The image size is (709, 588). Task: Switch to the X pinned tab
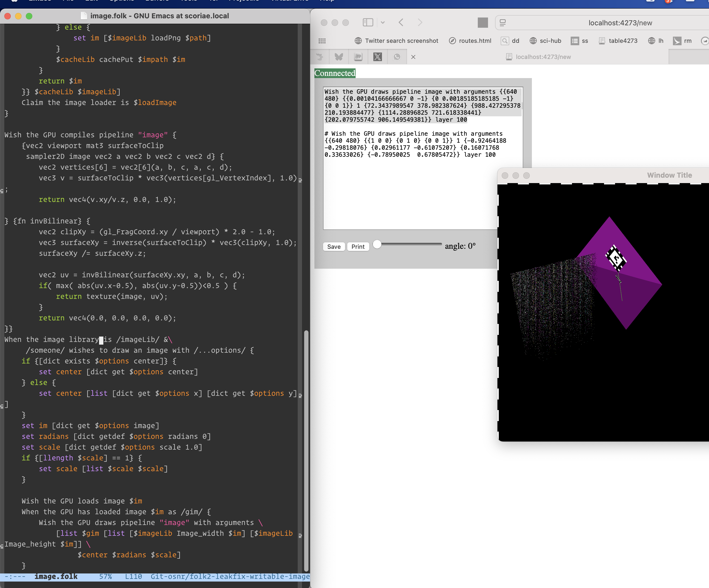[x=377, y=57]
